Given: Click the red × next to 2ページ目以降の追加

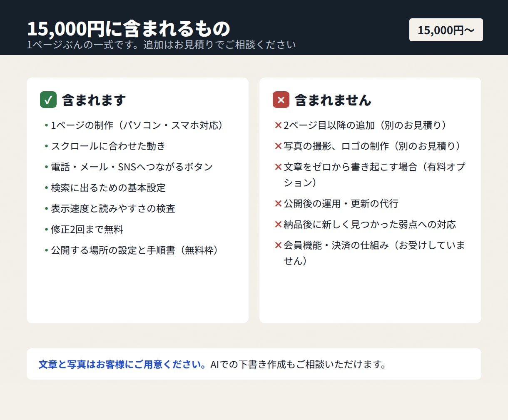Looking at the screenshot, I should tap(279, 125).
